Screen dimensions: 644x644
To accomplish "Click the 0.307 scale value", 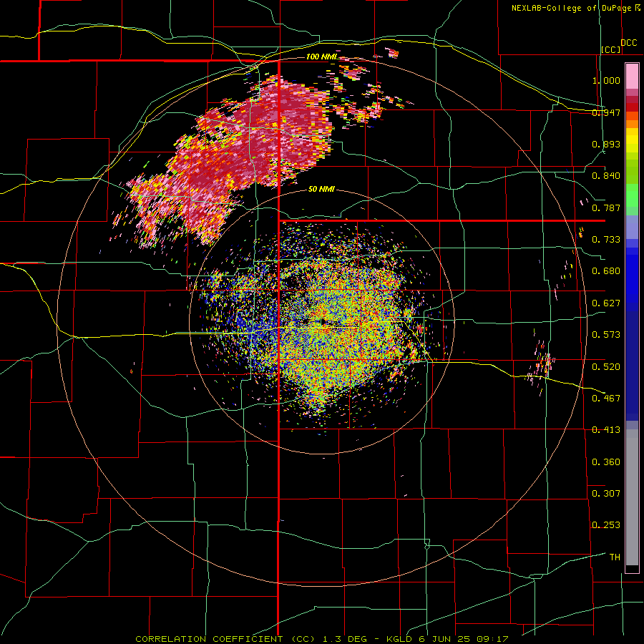I will 606,493.
